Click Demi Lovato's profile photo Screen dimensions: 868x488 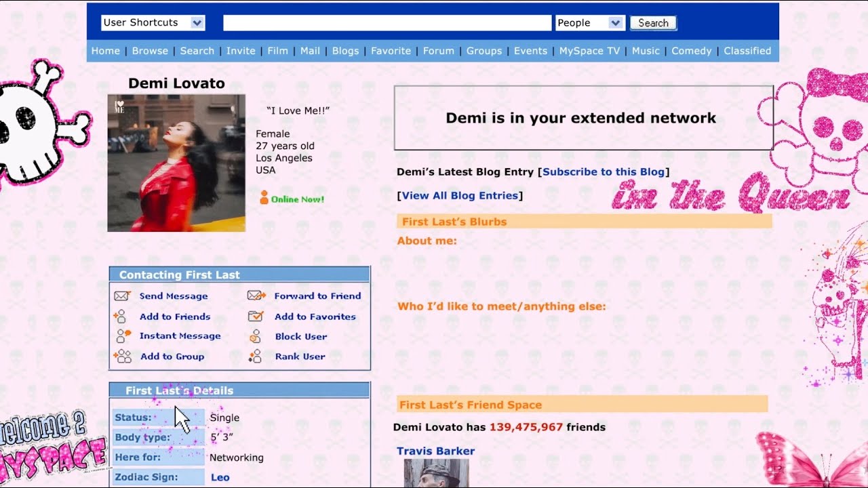pyautogui.click(x=176, y=163)
